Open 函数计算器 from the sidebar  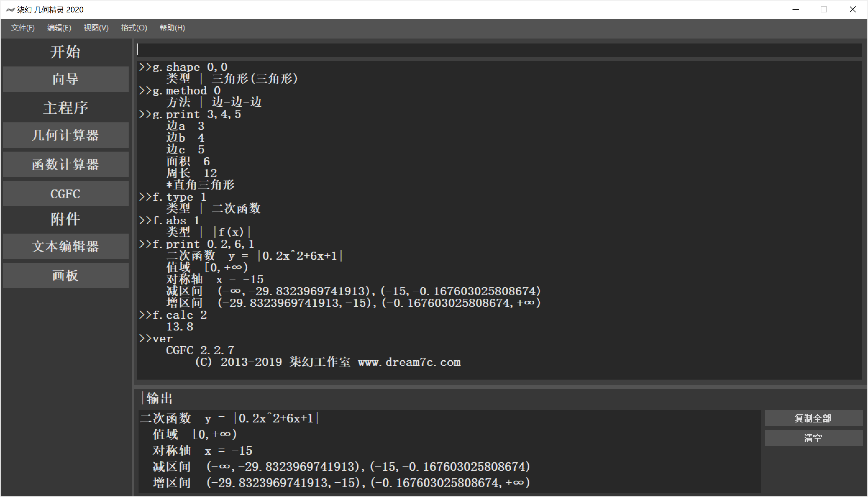(x=66, y=165)
